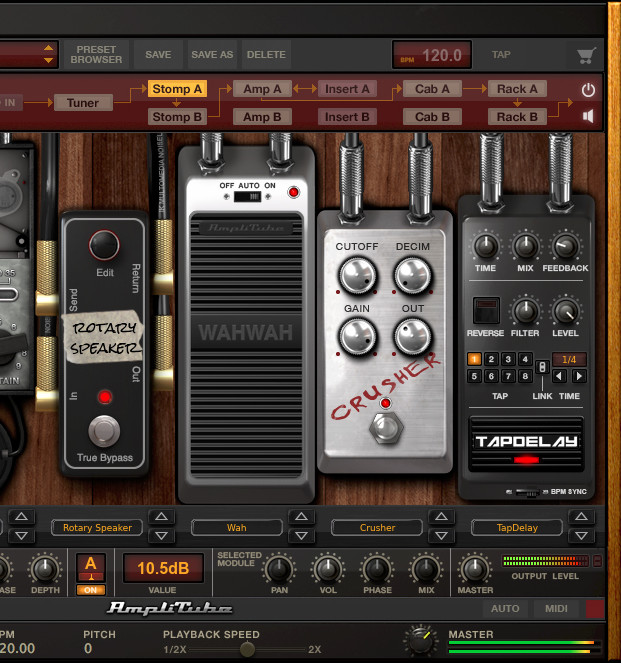Toggle the Rotary Speaker True Bypass footswitch
This screenshot has height=663, width=621.
104,431
